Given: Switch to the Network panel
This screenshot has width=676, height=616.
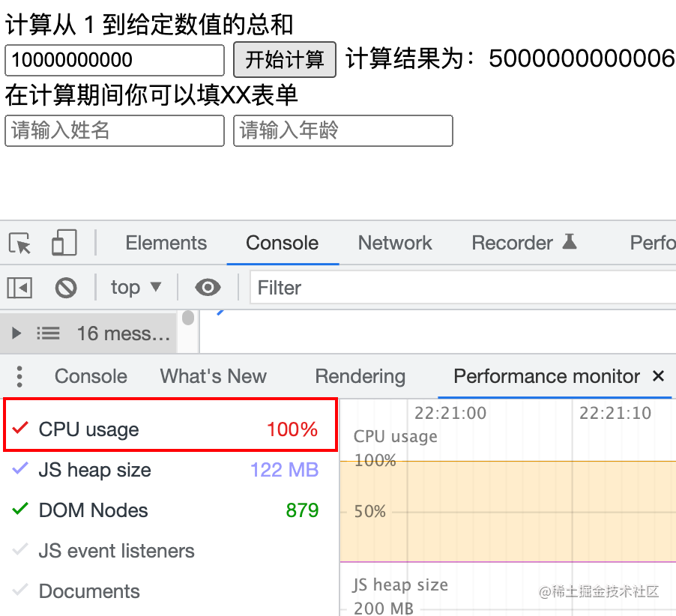Looking at the screenshot, I should [395, 243].
